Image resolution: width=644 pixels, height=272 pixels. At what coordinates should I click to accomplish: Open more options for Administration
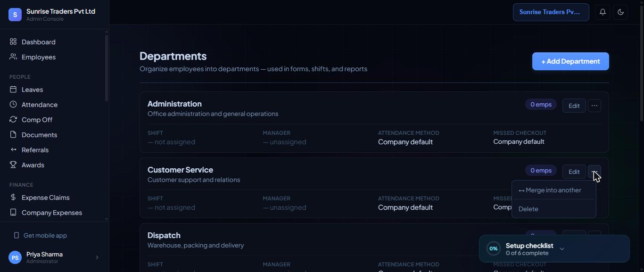(594, 106)
